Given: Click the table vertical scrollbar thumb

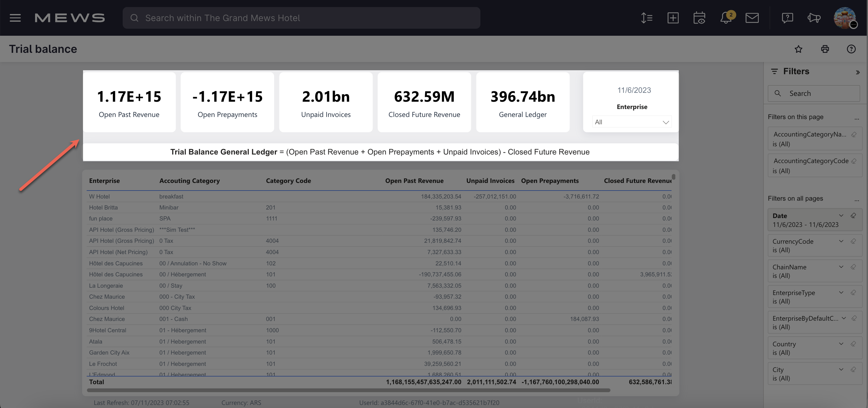Looking at the screenshot, I should pyautogui.click(x=674, y=177).
